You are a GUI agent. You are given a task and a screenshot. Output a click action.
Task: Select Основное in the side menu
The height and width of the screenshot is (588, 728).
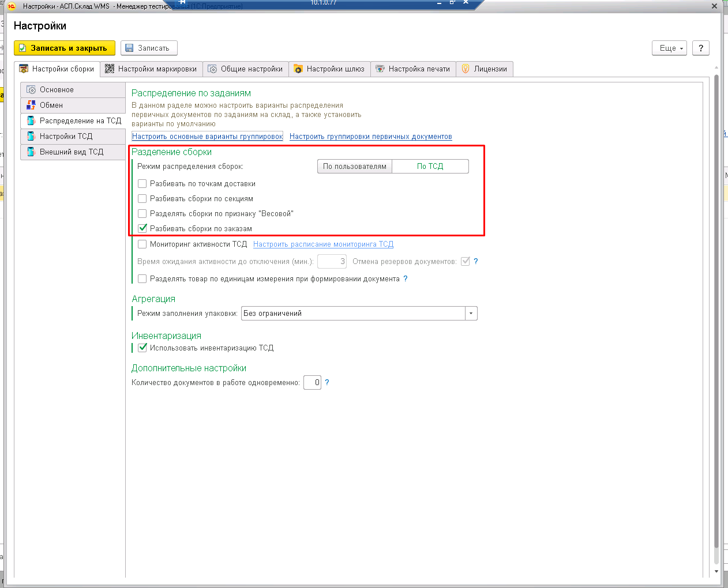pyautogui.click(x=73, y=90)
